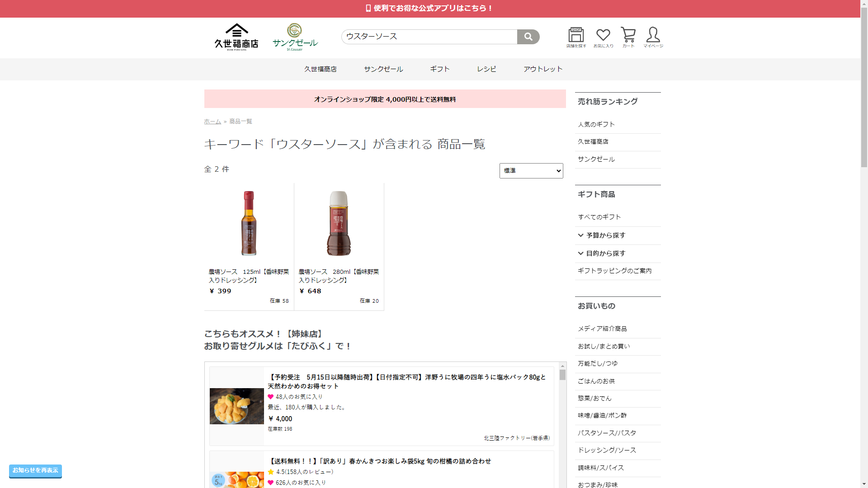The width and height of the screenshot is (868, 488).
Task: Select ギフト in navigation menu
Action: (x=439, y=69)
